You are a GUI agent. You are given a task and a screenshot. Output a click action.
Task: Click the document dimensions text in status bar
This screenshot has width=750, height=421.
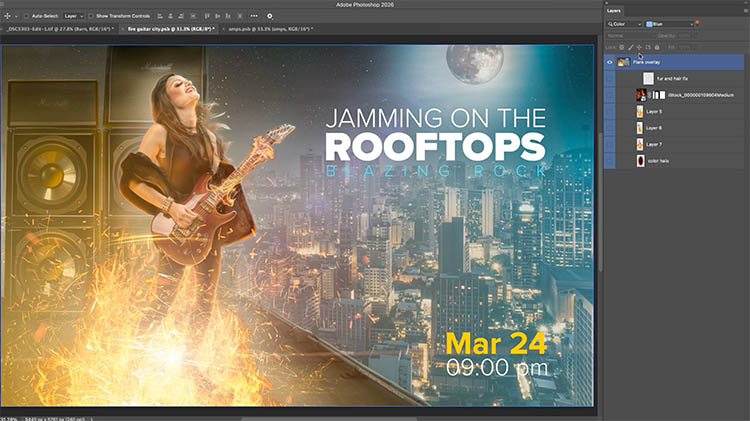point(54,419)
